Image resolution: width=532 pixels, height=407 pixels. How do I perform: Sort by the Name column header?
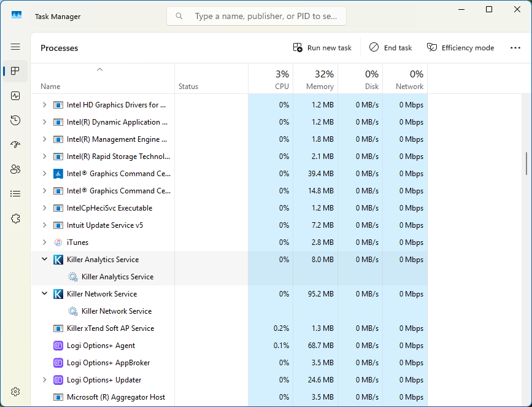(x=102, y=79)
